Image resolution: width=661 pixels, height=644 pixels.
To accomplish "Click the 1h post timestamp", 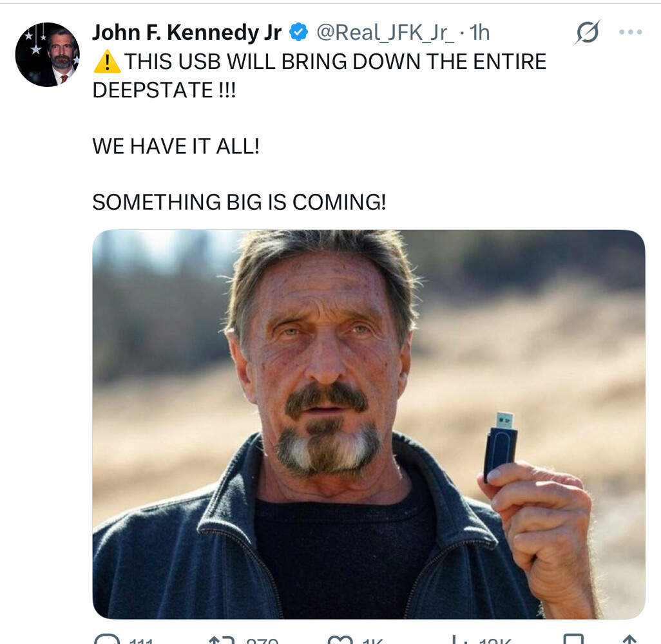I will tap(480, 32).
